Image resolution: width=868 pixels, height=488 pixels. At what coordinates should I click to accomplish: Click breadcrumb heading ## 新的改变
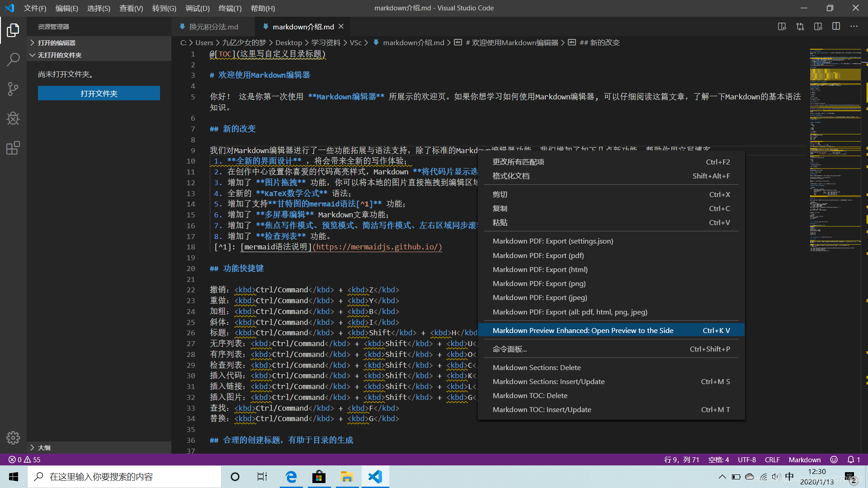[x=599, y=42]
